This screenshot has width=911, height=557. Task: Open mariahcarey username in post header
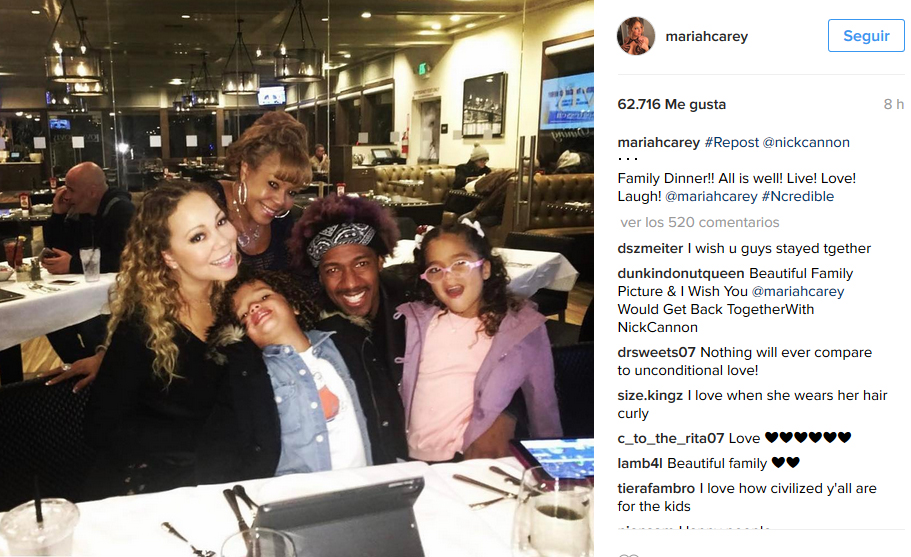click(x=706, y=36)
